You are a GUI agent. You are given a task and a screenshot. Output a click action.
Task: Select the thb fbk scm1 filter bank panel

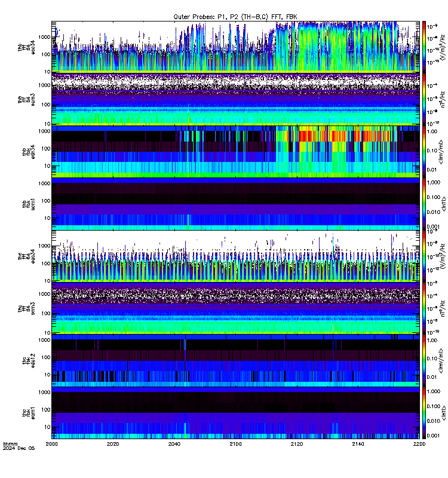coord(235,204)
